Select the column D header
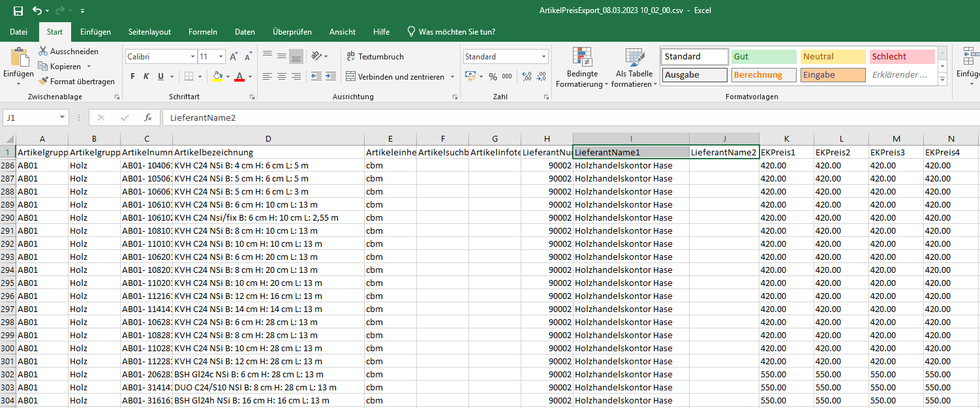 (x=268, y=138)
